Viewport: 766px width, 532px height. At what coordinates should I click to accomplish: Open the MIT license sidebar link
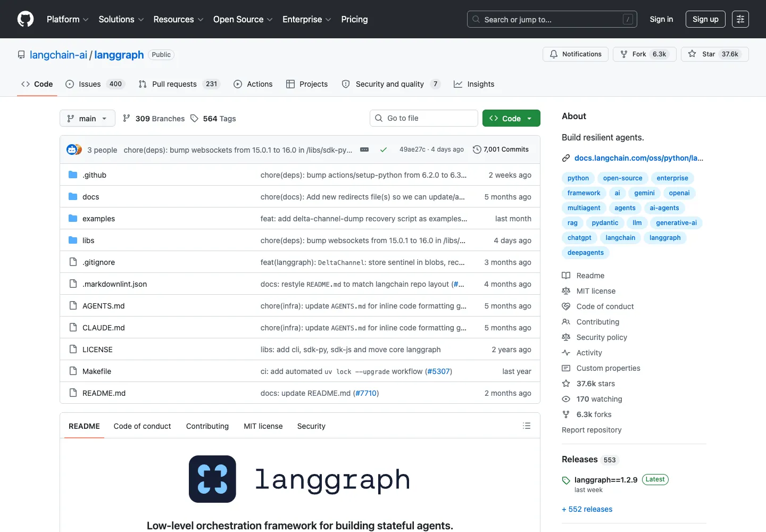pos(589,291)
